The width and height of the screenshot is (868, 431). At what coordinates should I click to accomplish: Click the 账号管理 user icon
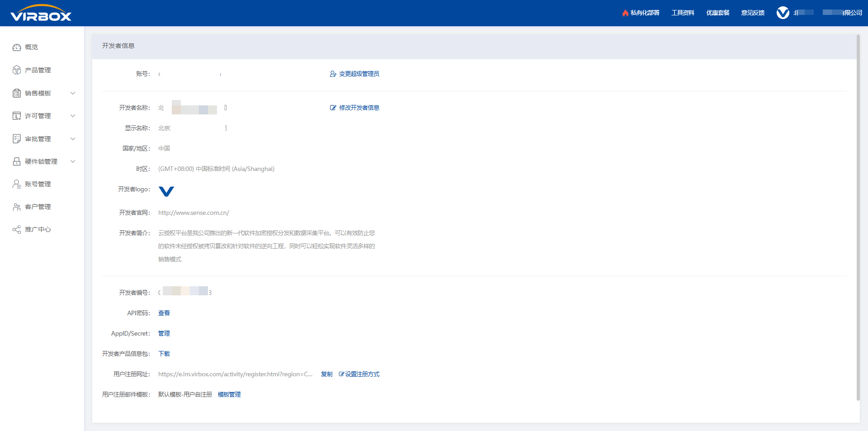pos(17,184)
